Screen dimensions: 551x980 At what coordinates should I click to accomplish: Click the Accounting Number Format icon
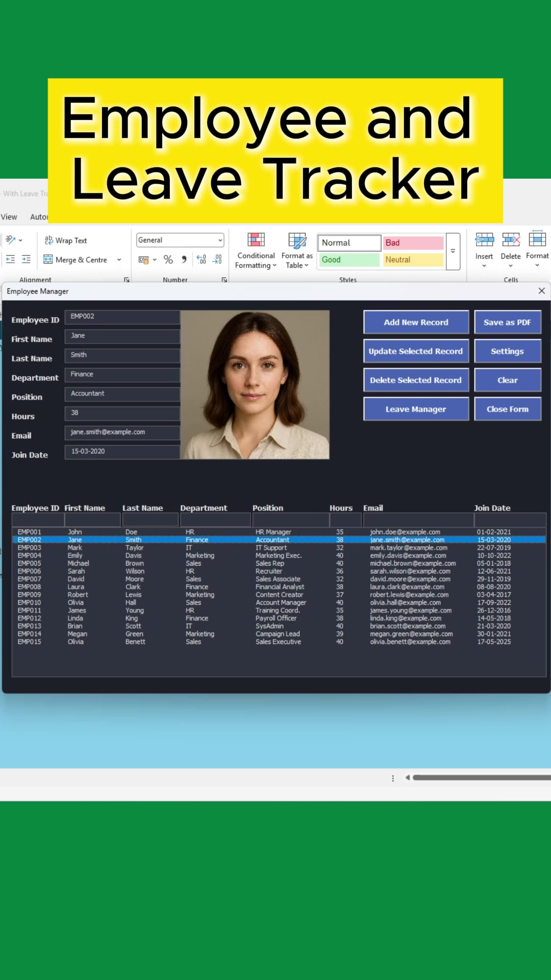[x=144, y=260]
